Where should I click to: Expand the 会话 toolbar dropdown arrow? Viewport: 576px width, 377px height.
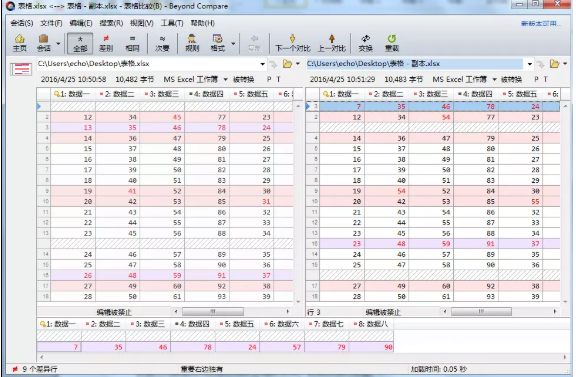coord(58,43)
